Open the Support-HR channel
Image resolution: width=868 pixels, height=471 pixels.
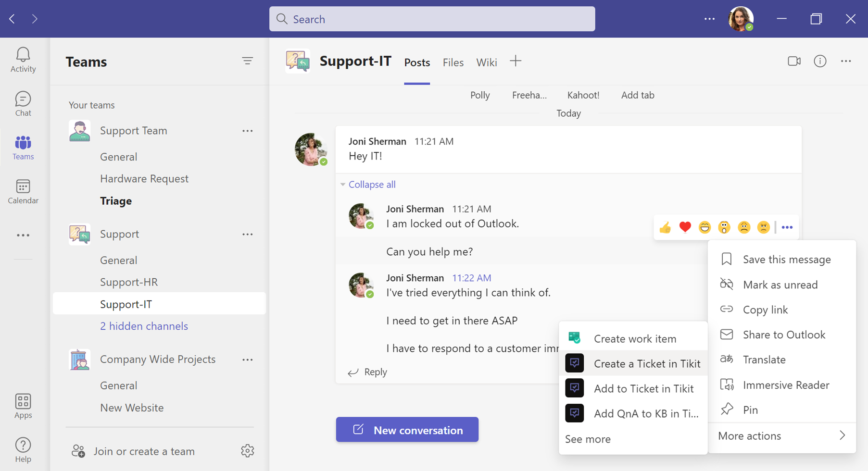tap(129, 282)
